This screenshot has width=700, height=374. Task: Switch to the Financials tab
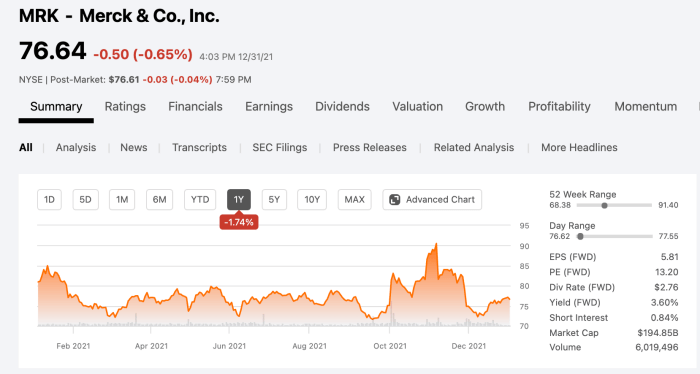(x=195, y=107)
